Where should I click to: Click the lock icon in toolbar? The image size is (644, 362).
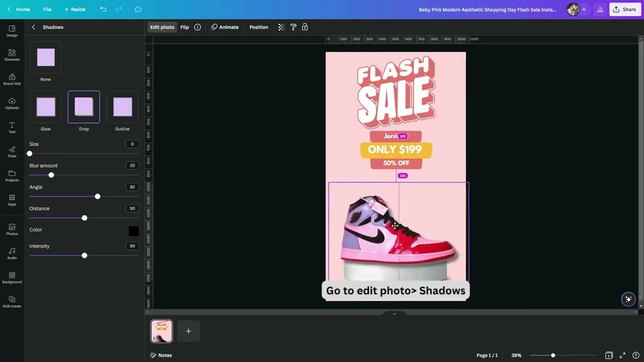point(305,27)
